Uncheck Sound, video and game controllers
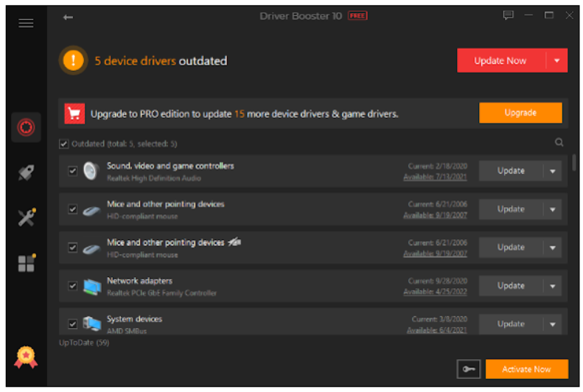The height and width of the screenshot is (392, 583). (x=72, y=171)
